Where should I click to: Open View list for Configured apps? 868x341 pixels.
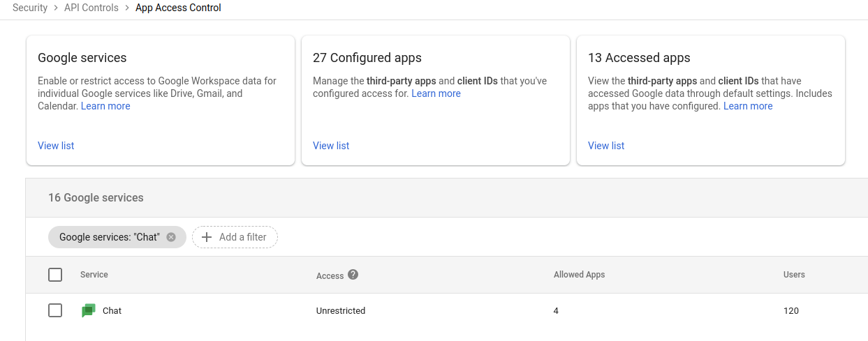(x=331, y=146)
